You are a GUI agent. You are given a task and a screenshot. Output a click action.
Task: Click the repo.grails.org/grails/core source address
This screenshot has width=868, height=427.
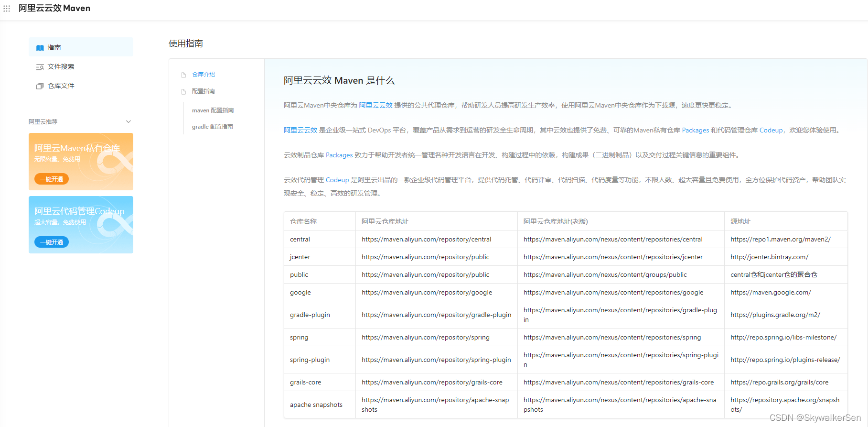tap(780, 382)
